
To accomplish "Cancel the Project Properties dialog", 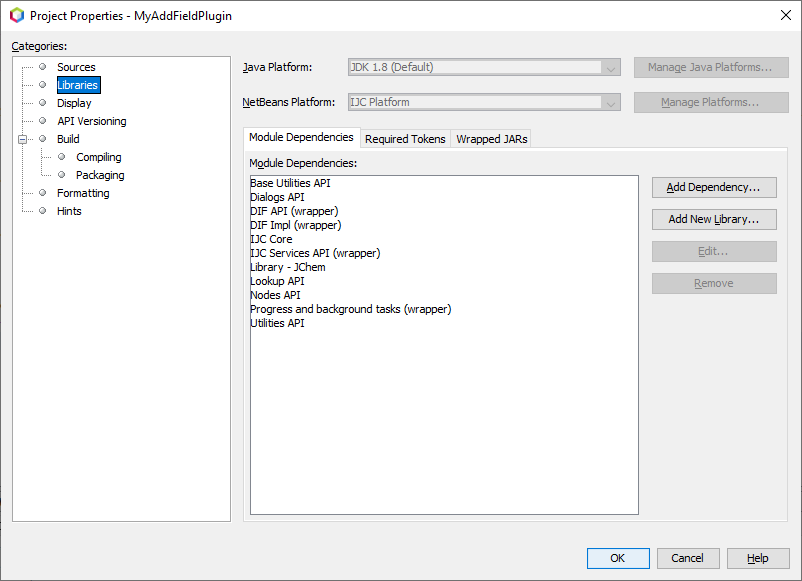I will [687, 558].
